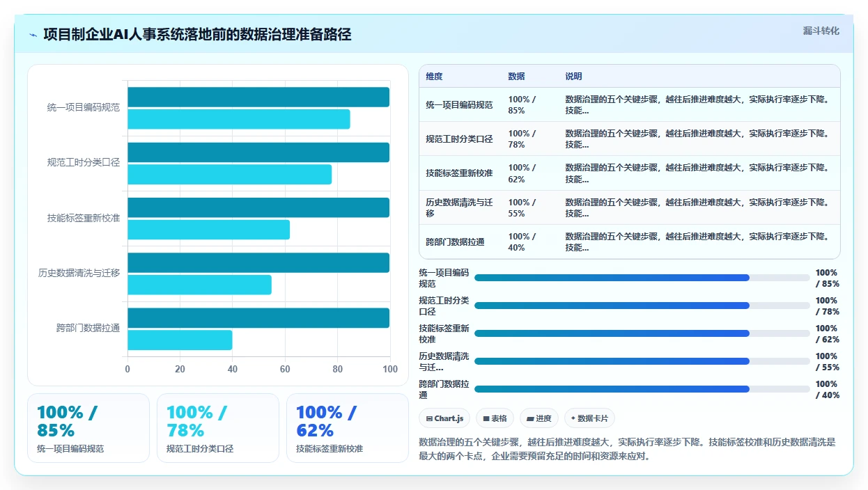The width and height of the screenshot is (868, 490).
Task: Click the x-axis tick 100
Action: (390, 369)
